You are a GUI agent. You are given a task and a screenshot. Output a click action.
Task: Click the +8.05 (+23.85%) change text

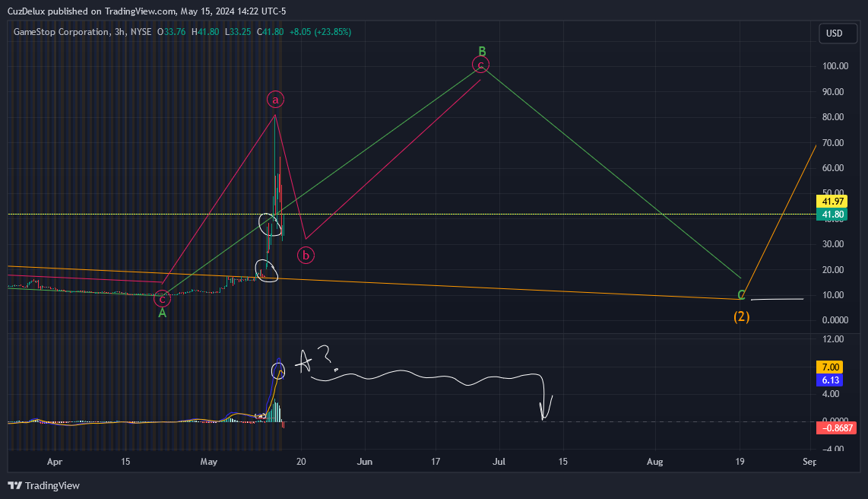[321, 32]
